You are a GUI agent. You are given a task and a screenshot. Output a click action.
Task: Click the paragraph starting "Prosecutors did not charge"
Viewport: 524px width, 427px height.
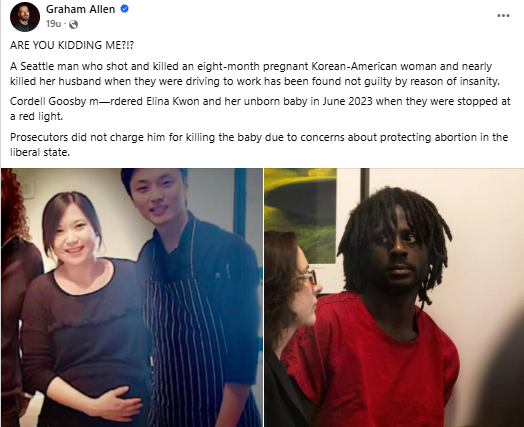(x=259, y=144)
